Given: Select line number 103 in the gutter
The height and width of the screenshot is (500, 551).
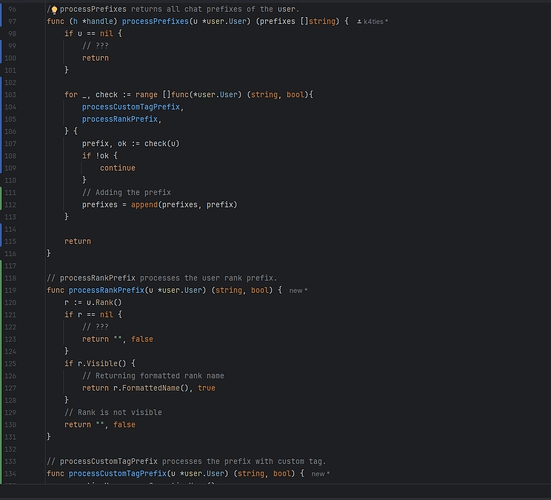Looking at the screenshot, I should pyautogui.click(x=11, y=95).
